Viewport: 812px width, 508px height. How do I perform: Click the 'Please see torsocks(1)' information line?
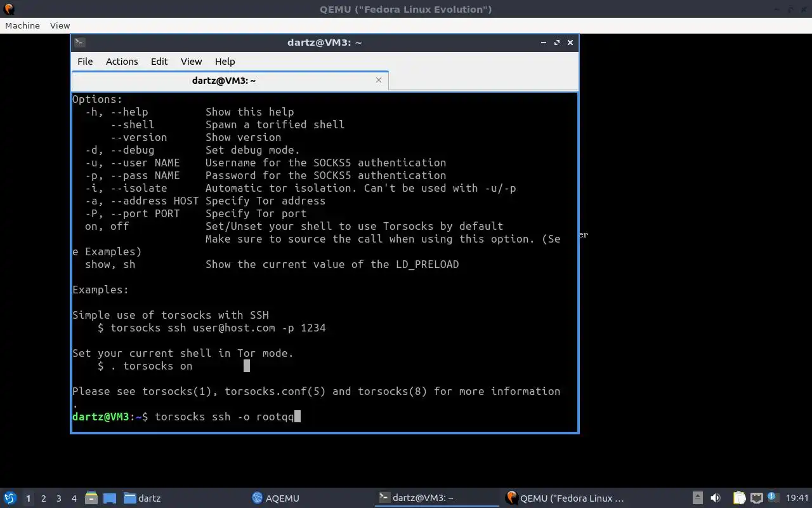[x=317, y=391]
